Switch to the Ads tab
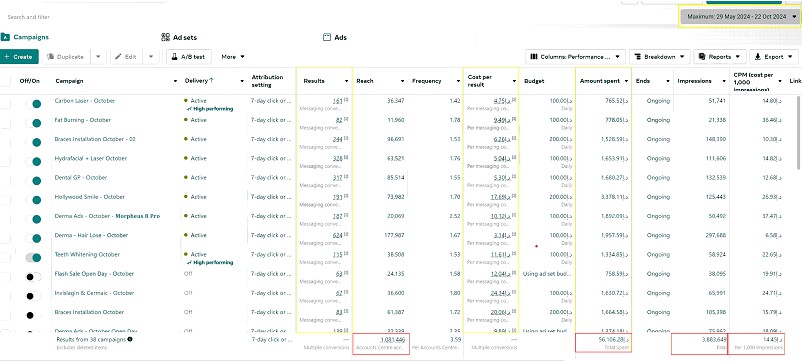Image resolution: width=802 pixels, height=361 pixels. [335, 37]
